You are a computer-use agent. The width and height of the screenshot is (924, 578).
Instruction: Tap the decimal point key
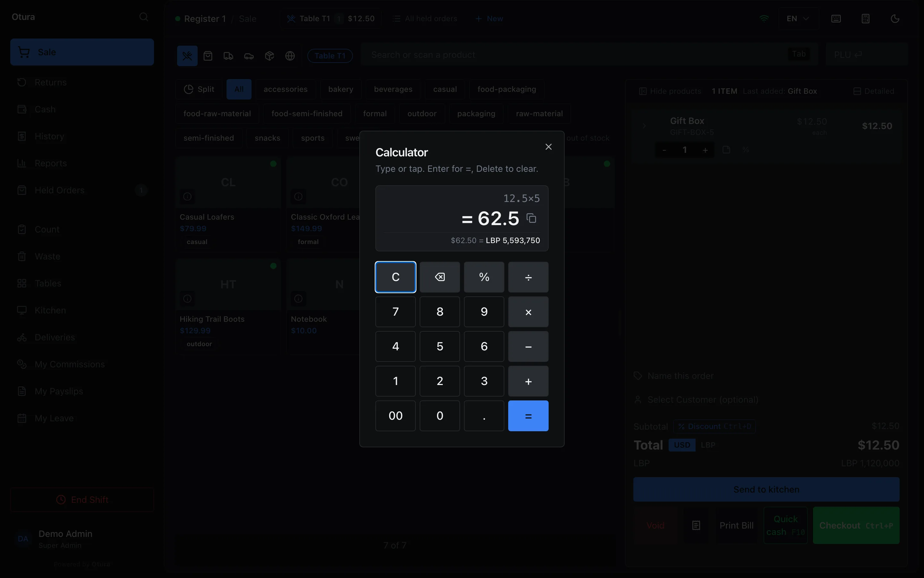(484, 416)
